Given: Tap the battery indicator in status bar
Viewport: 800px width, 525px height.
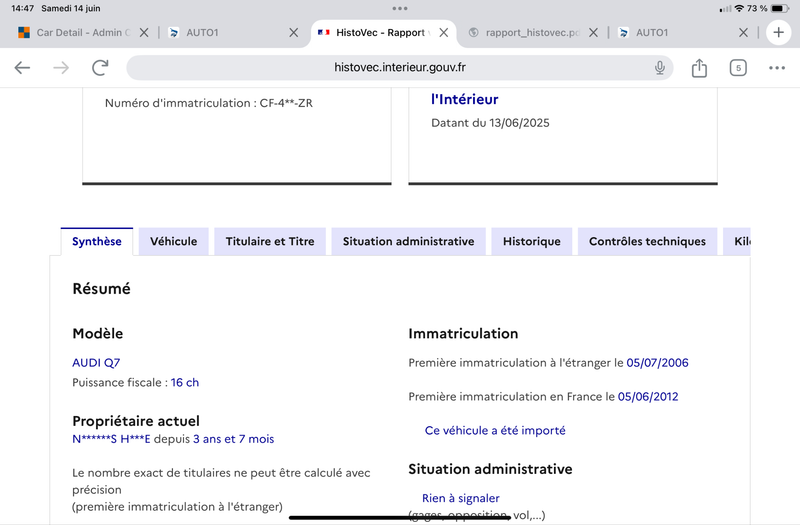Looking at the screenshot, I should coord(780,8).
